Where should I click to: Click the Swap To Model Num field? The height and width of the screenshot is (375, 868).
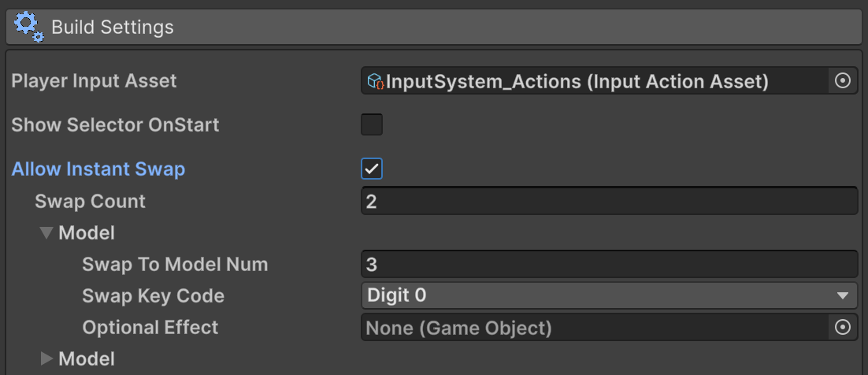(x=608, y=264)
